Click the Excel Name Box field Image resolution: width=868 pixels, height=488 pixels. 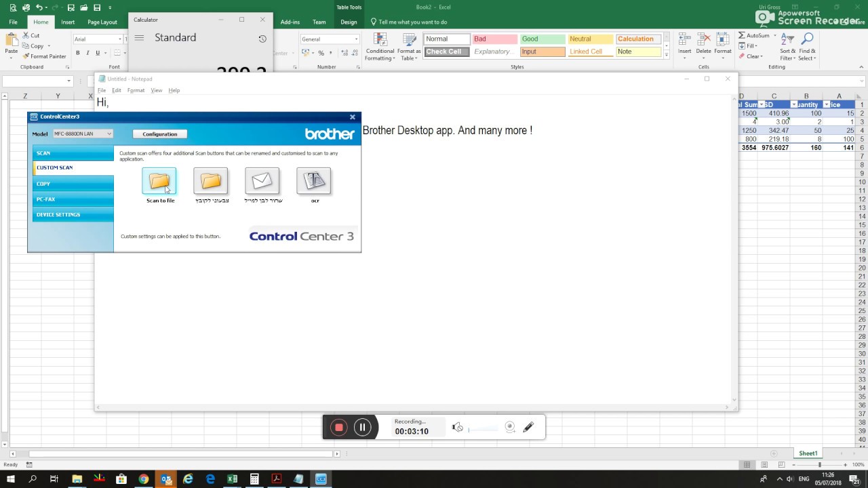pyautogui.click(x=37, y=81)
